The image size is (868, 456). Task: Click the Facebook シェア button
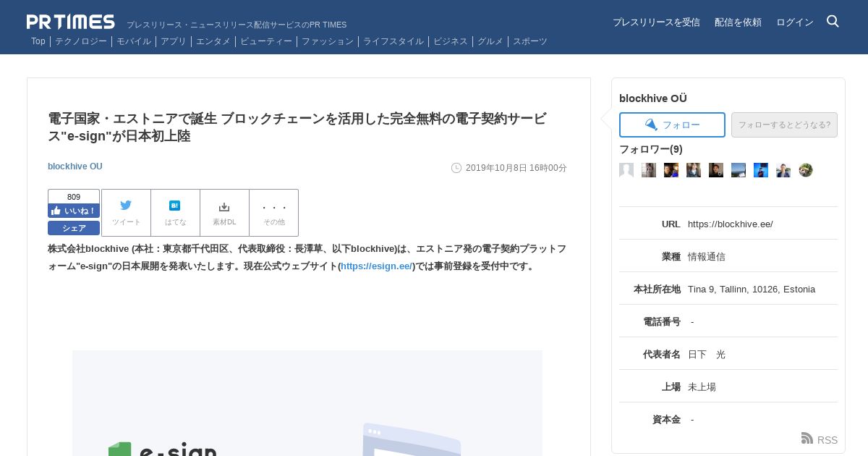click(x=74, y=228)
